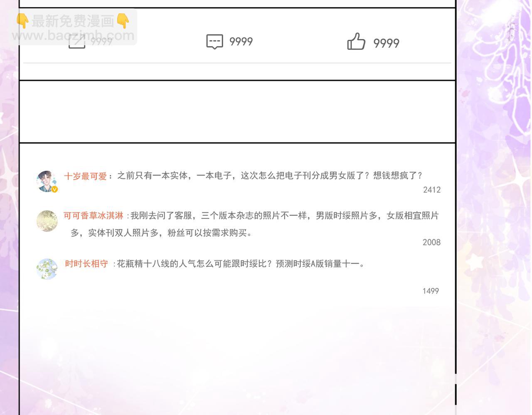This screenshot has width=532, height=415.
Task: Open comments via the speech bubble icon
Action: 214,42
